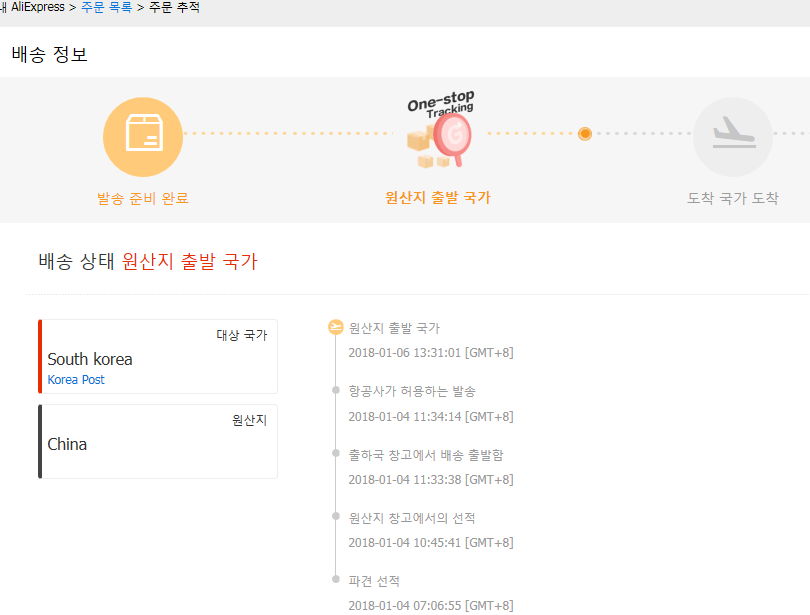
Task: Select the China origin card
Action: (158, 442)
